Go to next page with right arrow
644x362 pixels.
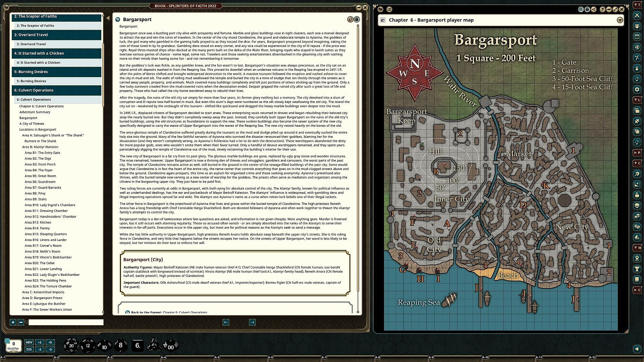(252, 322)
